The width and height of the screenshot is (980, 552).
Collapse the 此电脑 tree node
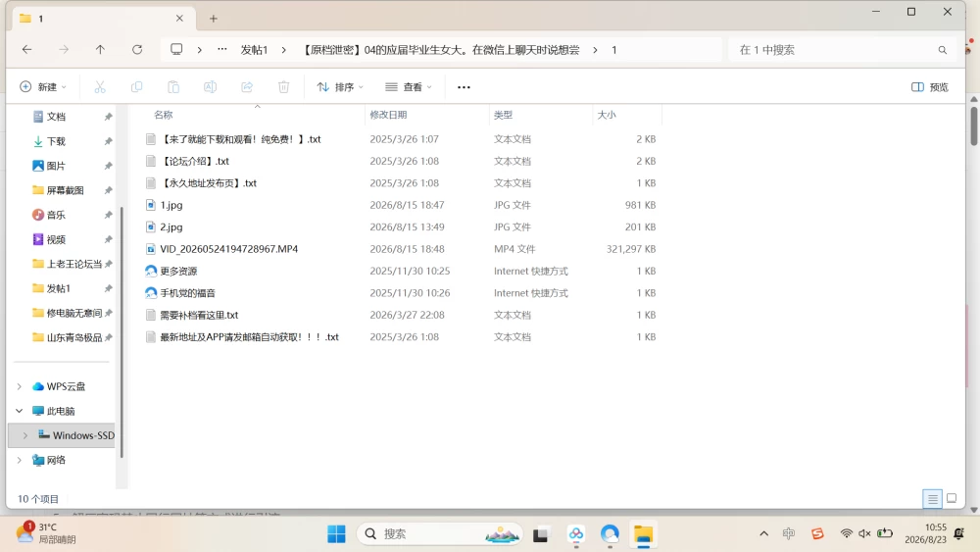pos(20,411)
